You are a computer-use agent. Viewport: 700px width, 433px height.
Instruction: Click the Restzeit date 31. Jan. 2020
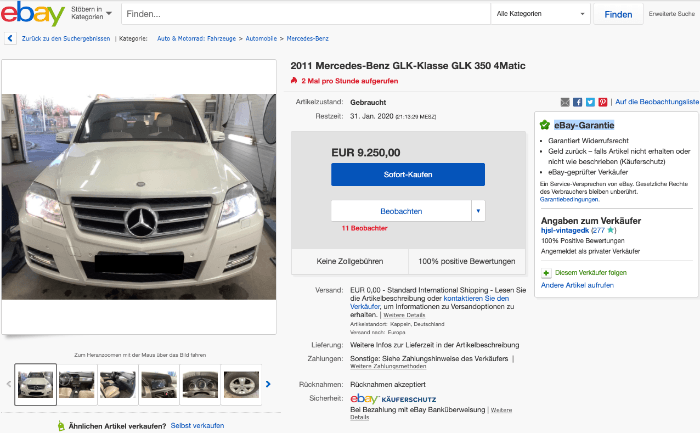tap(371, 116)
